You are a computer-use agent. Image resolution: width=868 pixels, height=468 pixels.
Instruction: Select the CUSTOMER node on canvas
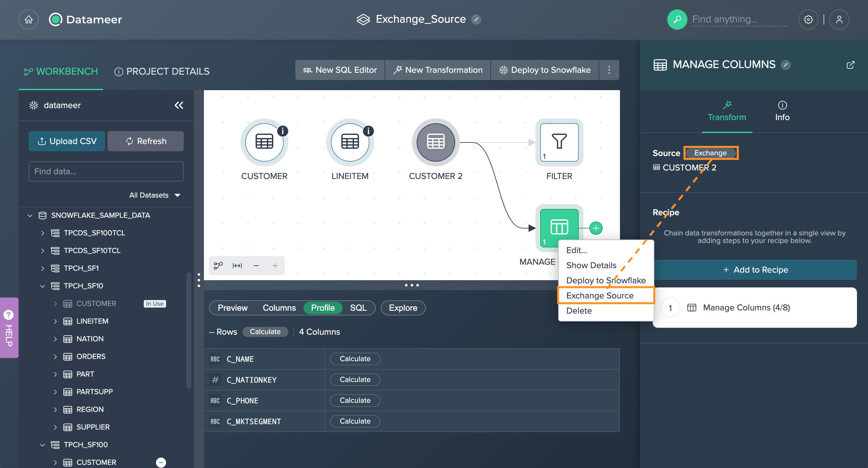point(264,142)
